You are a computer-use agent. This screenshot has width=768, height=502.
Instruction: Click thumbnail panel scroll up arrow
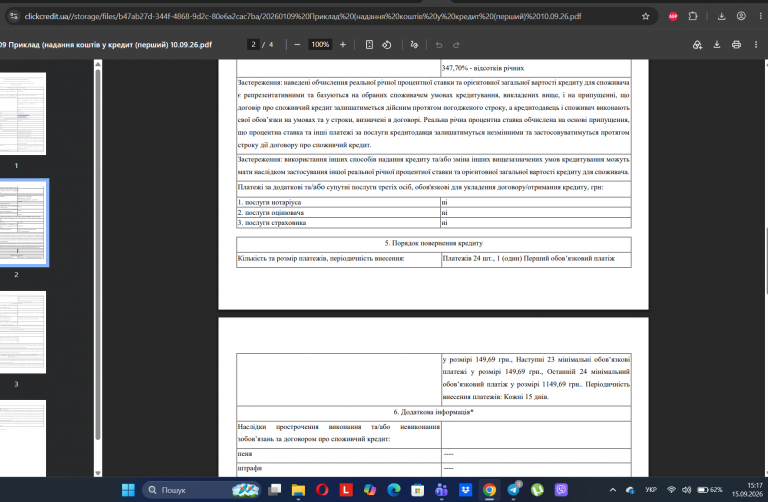(98, 64)
